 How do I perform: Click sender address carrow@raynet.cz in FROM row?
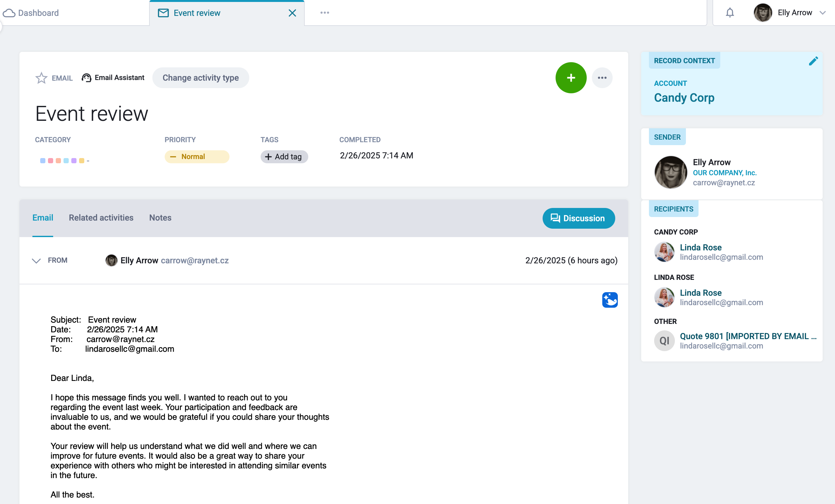coord(195,260)
